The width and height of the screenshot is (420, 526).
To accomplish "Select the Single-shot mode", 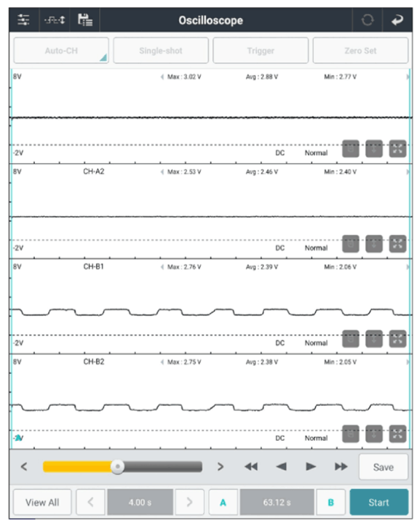I will pyautogui.click(x=161, y=50).
